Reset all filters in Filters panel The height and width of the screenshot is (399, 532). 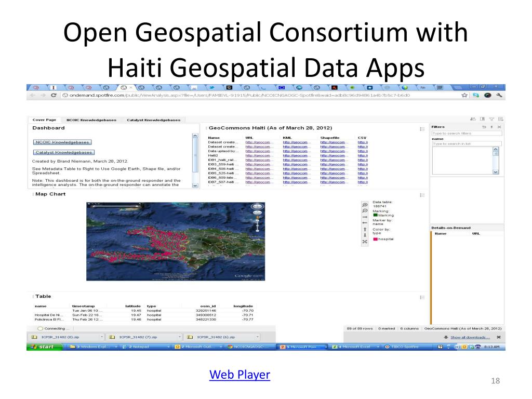pyautogui.click(x=484, y=127)
